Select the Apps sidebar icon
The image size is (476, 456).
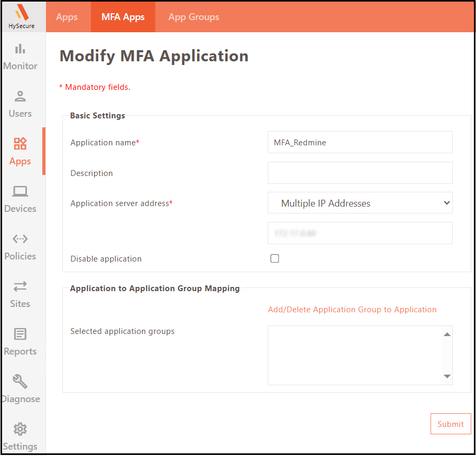[20, 144]
